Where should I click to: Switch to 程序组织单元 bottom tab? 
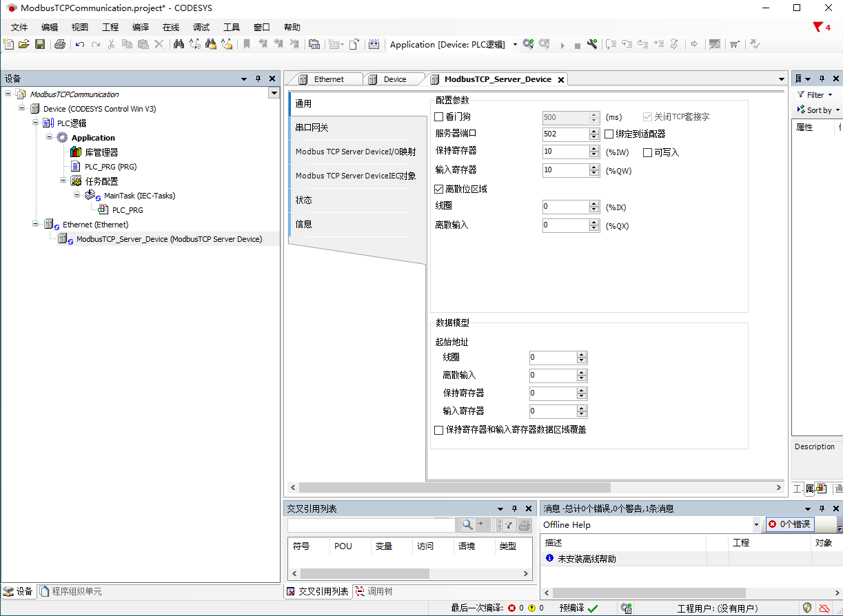72,591
